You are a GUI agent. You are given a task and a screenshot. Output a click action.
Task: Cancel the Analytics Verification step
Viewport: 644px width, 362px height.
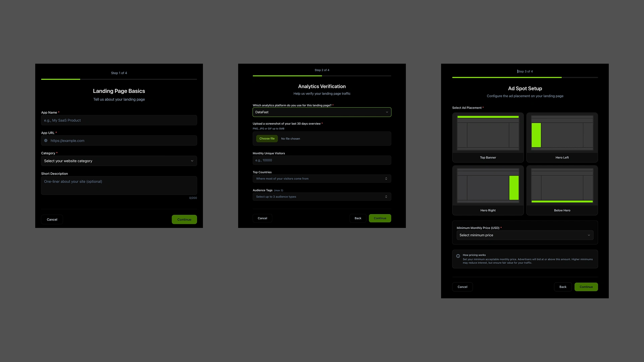(x=262, y=218)
